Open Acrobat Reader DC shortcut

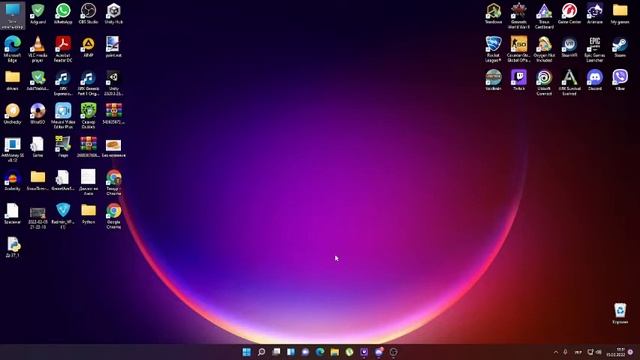click(x=63, y=49)
